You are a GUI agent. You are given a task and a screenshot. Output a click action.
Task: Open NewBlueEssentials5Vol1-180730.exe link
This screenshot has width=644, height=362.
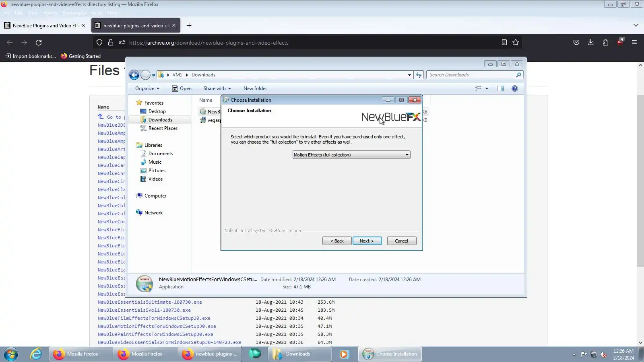point(144,310)
